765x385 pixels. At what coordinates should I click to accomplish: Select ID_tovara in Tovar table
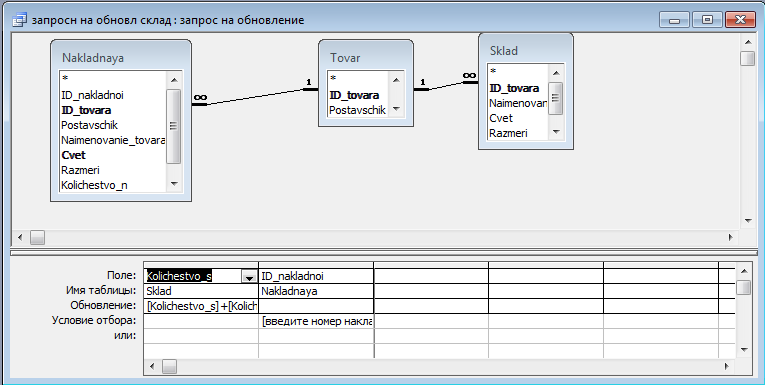[x=354, y=95]
